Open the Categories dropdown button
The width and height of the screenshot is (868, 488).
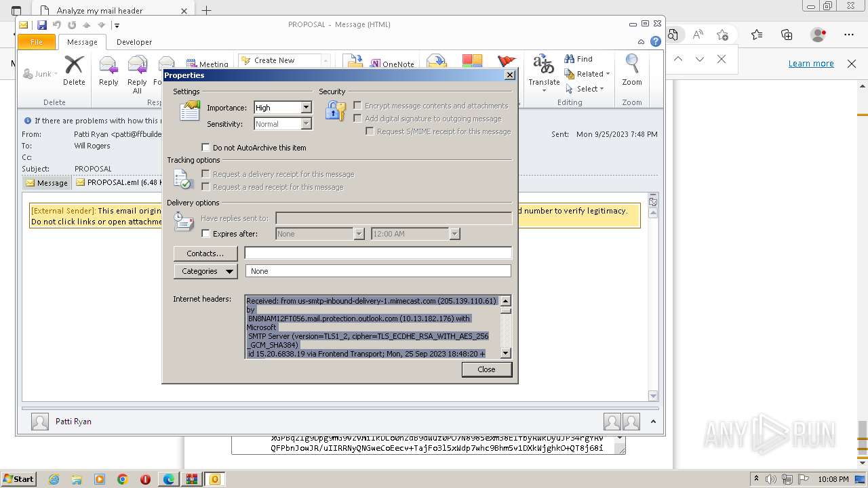[x=206, y=271]
